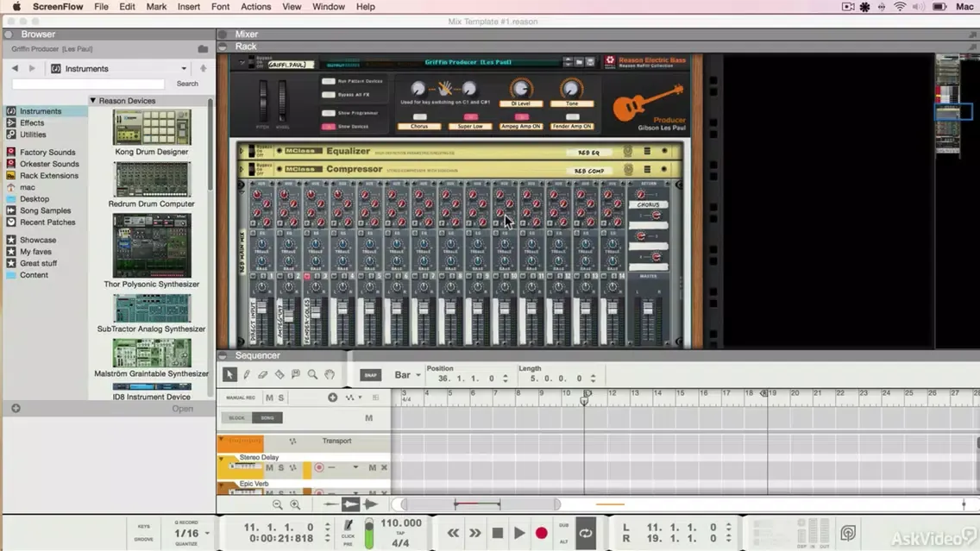Viewport: 980px width, 551px height.
Task: Go back in browser history
Action: pos(15,68)
